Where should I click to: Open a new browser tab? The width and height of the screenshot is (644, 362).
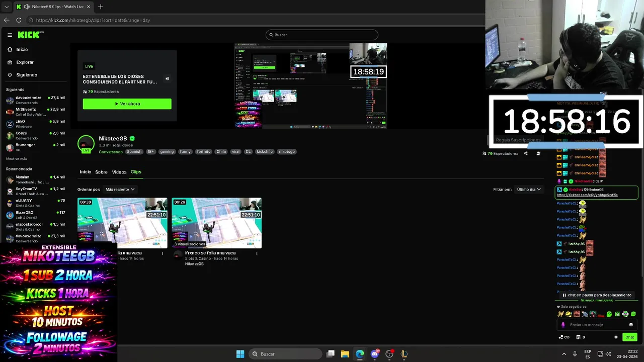(x=101, y=7)
